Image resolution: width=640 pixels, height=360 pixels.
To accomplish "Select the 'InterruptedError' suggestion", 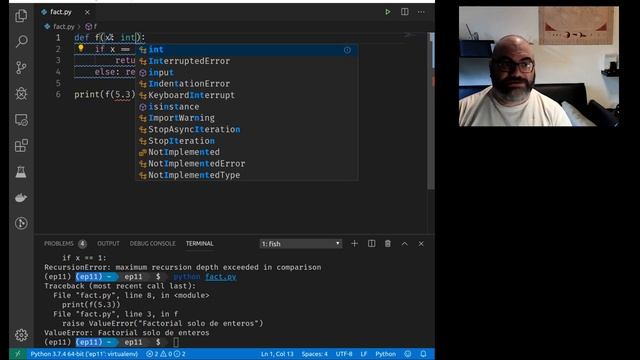I will (247, 61).
